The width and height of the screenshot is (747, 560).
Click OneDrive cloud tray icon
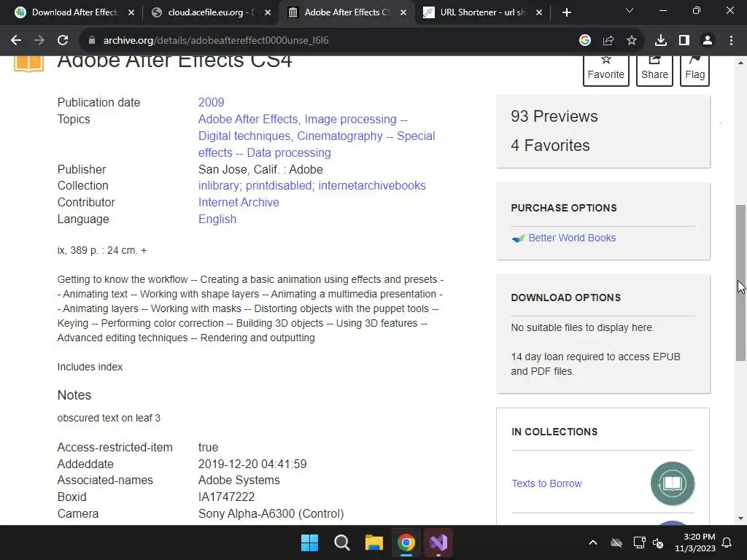[616, 542]
